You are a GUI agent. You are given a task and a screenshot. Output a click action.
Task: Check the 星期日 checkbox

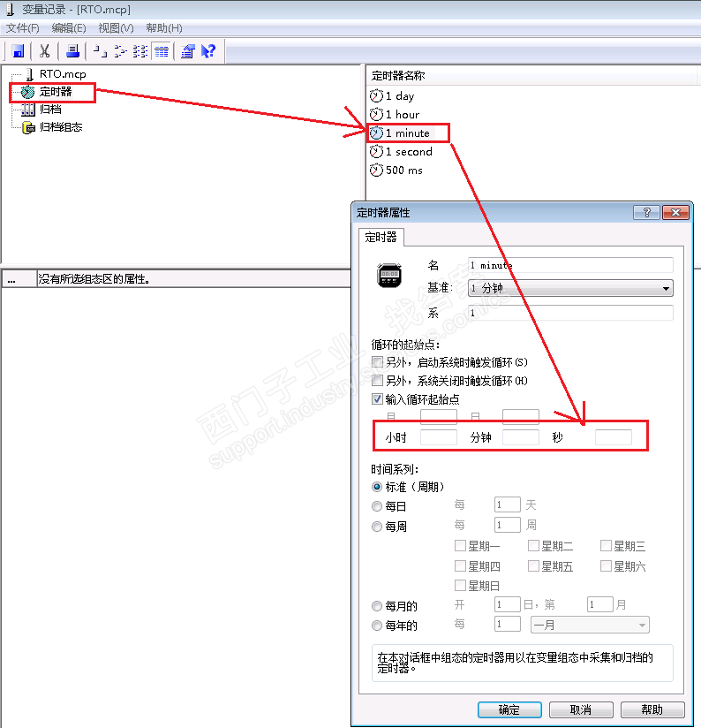pyautogui.click(x=460, y=586)
